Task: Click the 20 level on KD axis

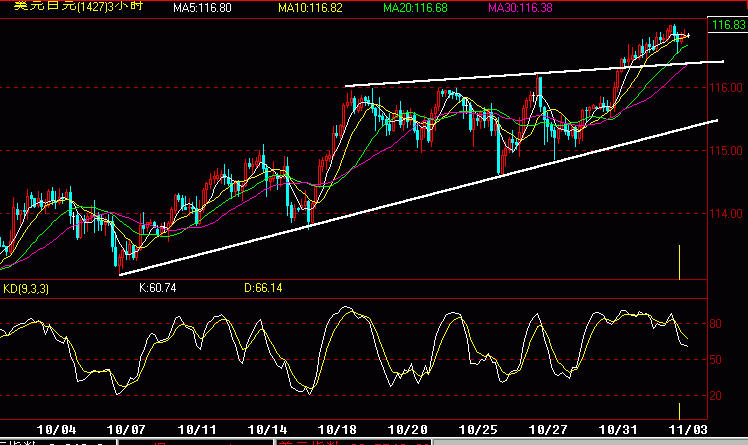Action: tap(716, 395)
